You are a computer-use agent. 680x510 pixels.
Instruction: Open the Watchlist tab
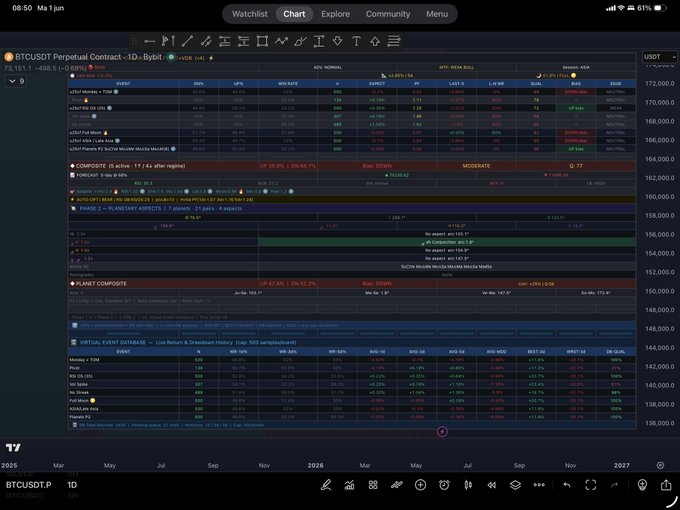point(250,14)
